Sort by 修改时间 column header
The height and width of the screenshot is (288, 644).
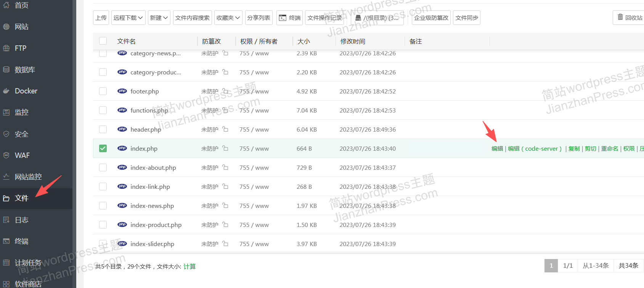coord(353,41)
